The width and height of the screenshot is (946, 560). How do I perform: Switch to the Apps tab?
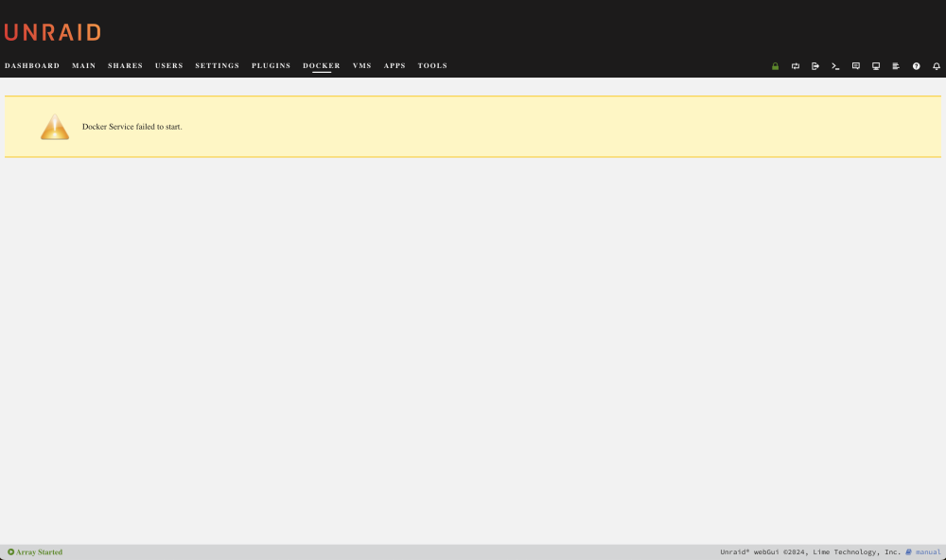pos(394,66)
